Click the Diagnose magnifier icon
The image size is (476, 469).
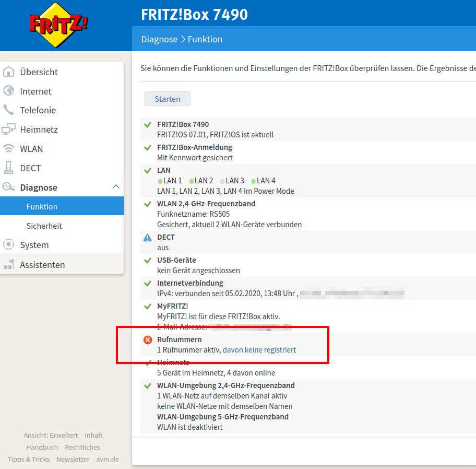[x=8, y=187]
